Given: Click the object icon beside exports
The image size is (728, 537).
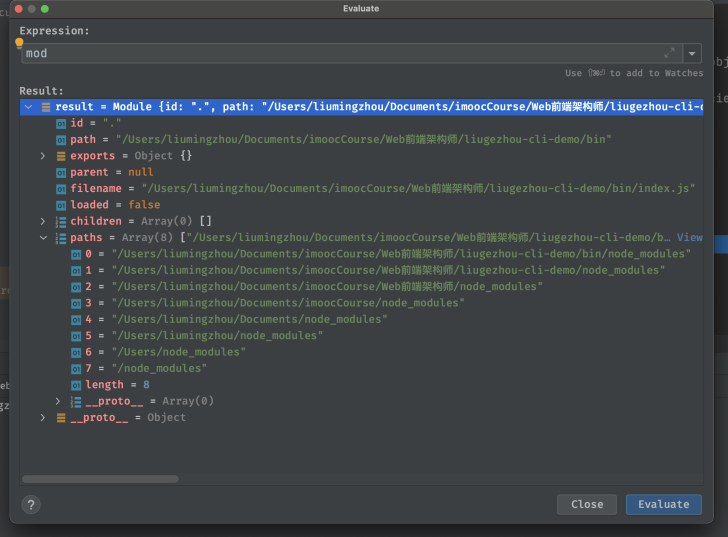Looking at the screenshot, I should point(61,156).
